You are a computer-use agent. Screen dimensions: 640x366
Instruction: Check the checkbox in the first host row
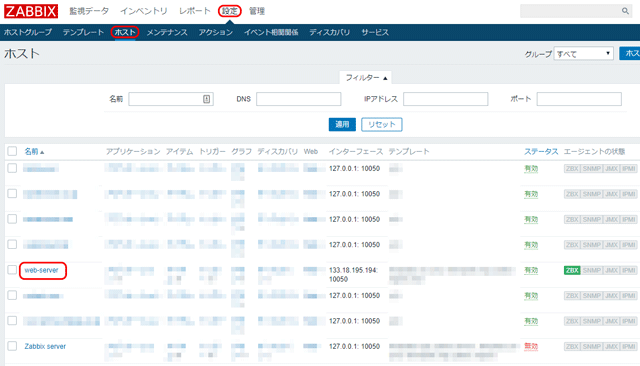[12, 168]
